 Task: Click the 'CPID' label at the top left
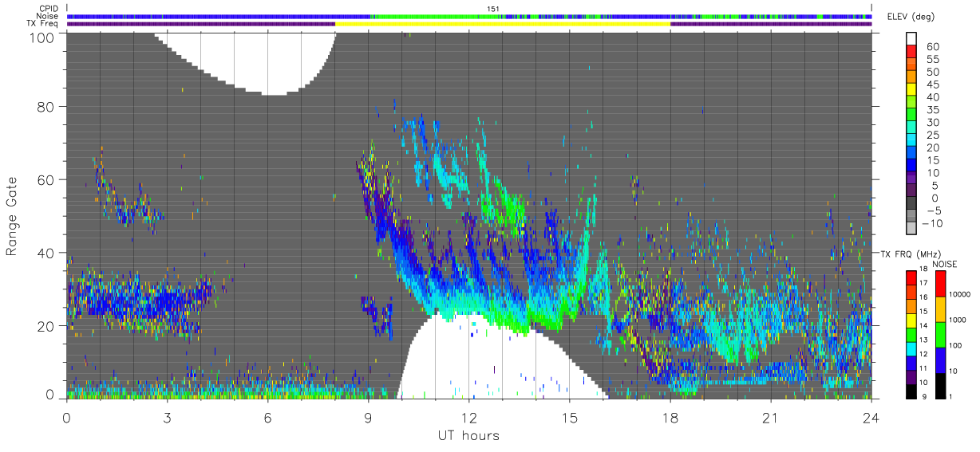click(47, 9)
